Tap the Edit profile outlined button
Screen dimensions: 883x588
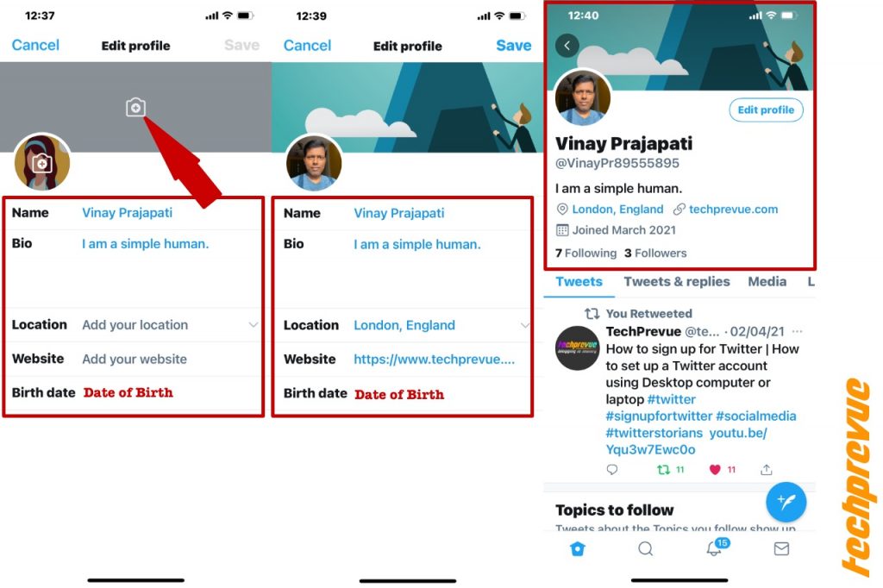766,109
